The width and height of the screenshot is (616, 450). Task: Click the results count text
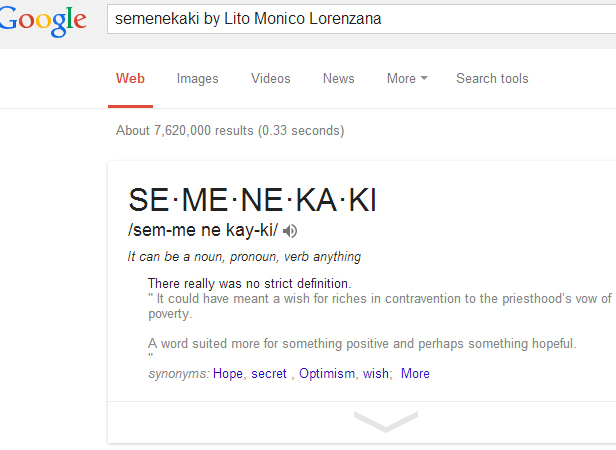pos(230,130)
